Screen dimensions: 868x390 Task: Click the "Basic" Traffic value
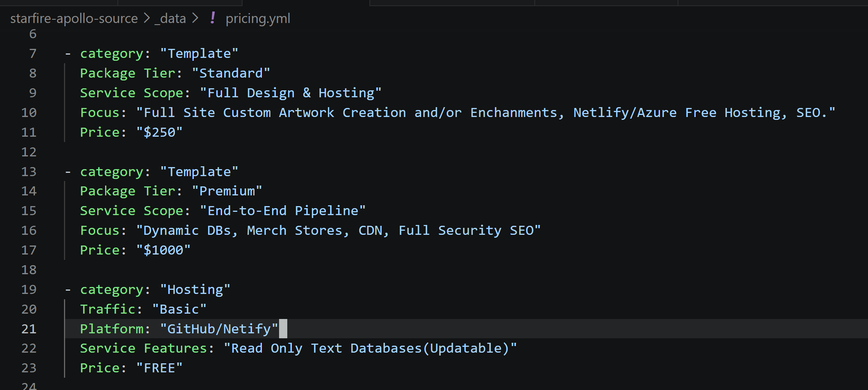(x=179, y=309)
